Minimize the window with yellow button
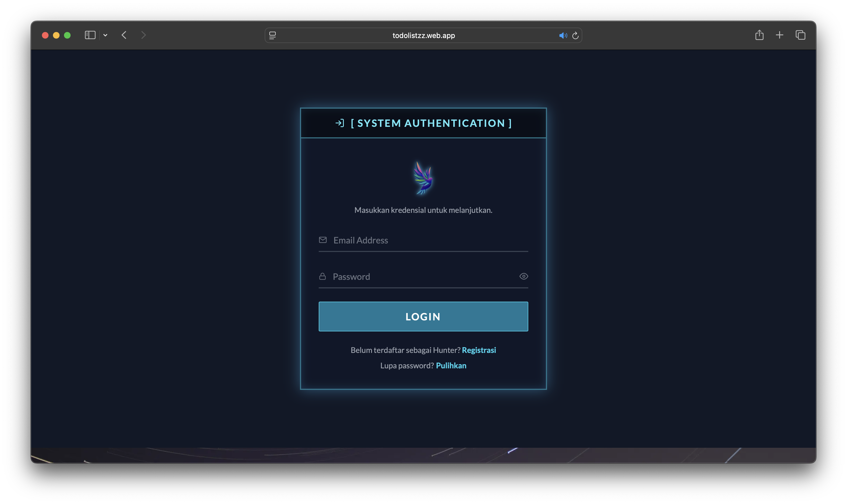The width and height of the screenshot is (847, 504). point(56,35)
